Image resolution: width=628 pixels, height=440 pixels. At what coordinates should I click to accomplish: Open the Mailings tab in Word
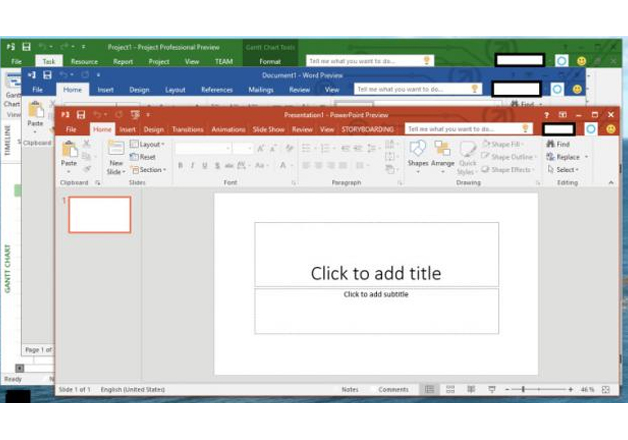(x=261, y=90)
